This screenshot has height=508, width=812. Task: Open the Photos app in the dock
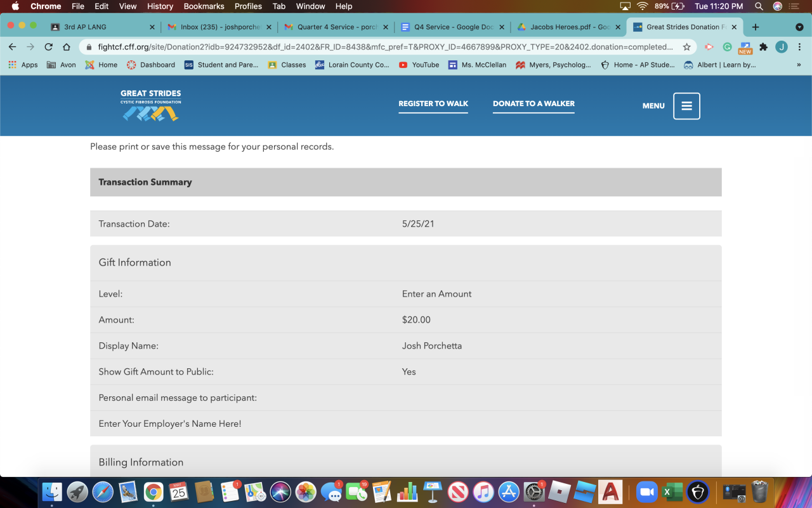(x=306, y=491)
